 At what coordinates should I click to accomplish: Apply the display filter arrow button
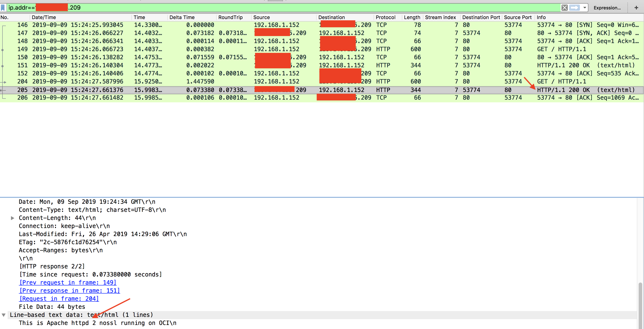click(x=574, y=7)
